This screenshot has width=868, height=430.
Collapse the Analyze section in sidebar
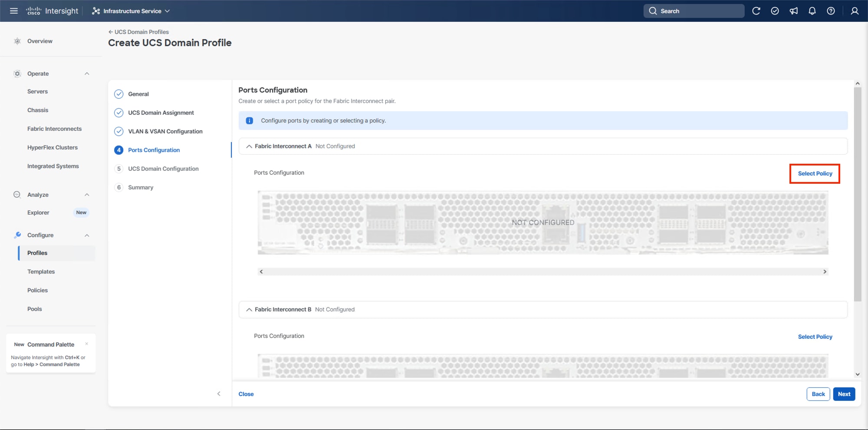pyautogui.click(x=86, y=195)
